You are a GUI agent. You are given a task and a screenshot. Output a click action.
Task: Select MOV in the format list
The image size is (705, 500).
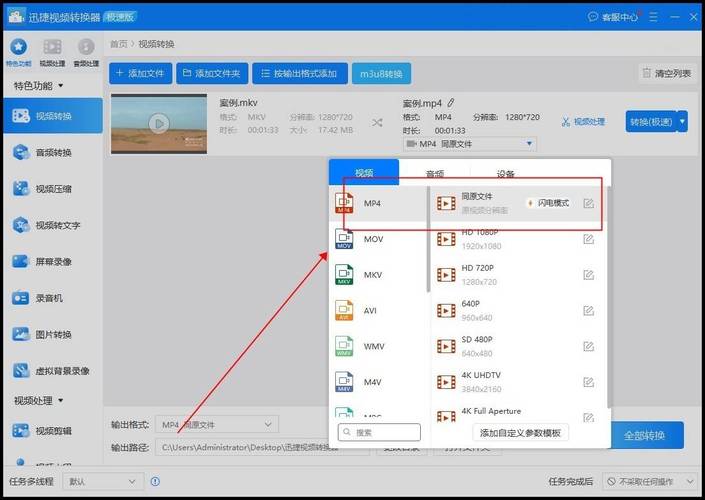pyautogui.click(x=378, y=239)
